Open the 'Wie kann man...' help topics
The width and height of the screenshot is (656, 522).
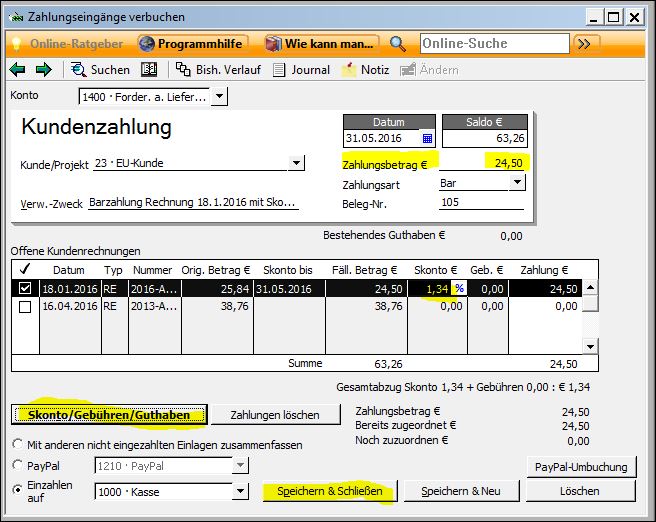pyautogui.click(x=321, y=44)
